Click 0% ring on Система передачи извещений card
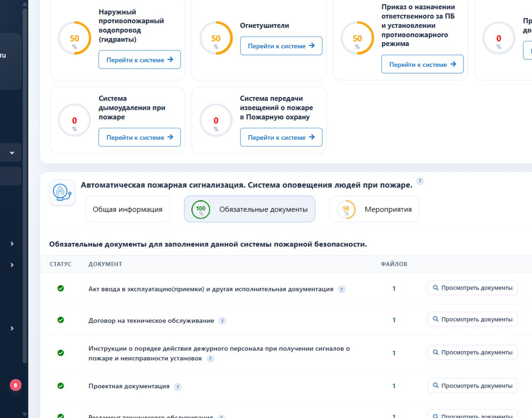Viewport: 532px width, 418px height. click(x=216, y=120)
